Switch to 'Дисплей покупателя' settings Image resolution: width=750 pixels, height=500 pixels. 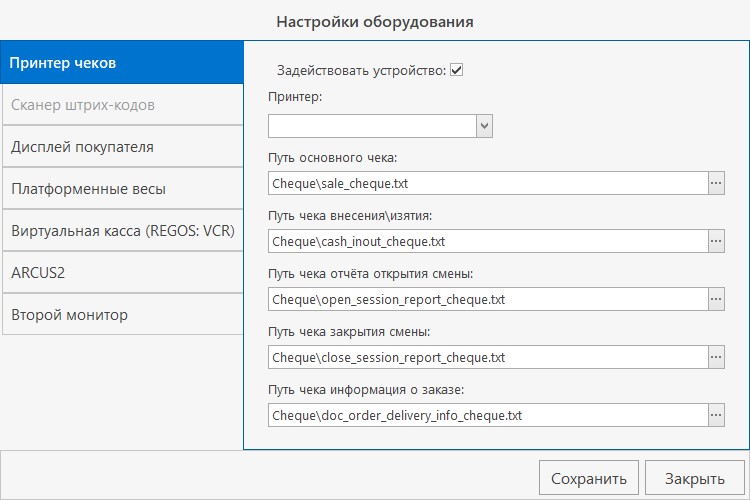tap(121, 147)
